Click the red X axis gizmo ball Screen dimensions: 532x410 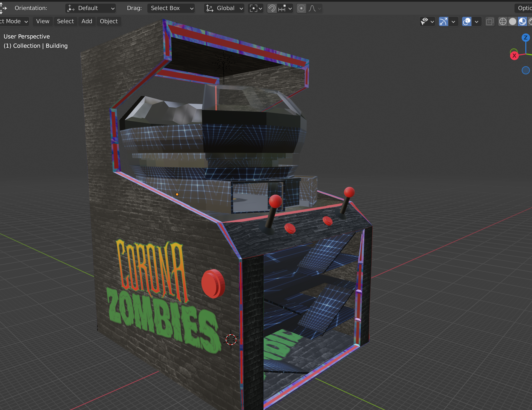click(514, 56)
